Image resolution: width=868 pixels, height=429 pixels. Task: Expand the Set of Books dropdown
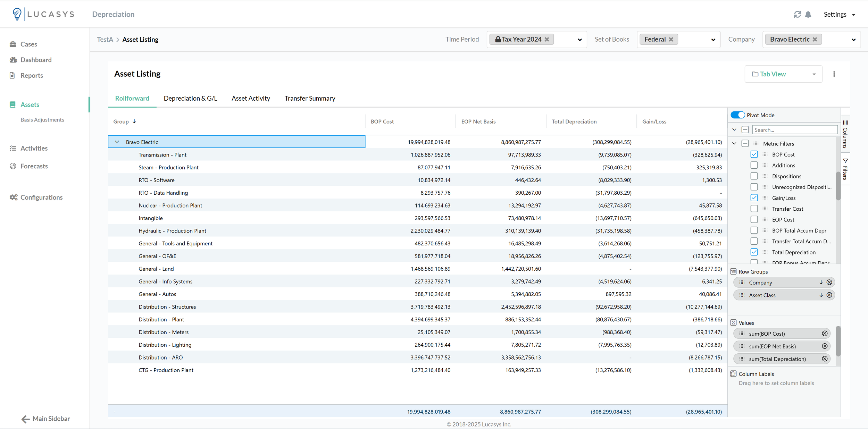coord(713,40)
